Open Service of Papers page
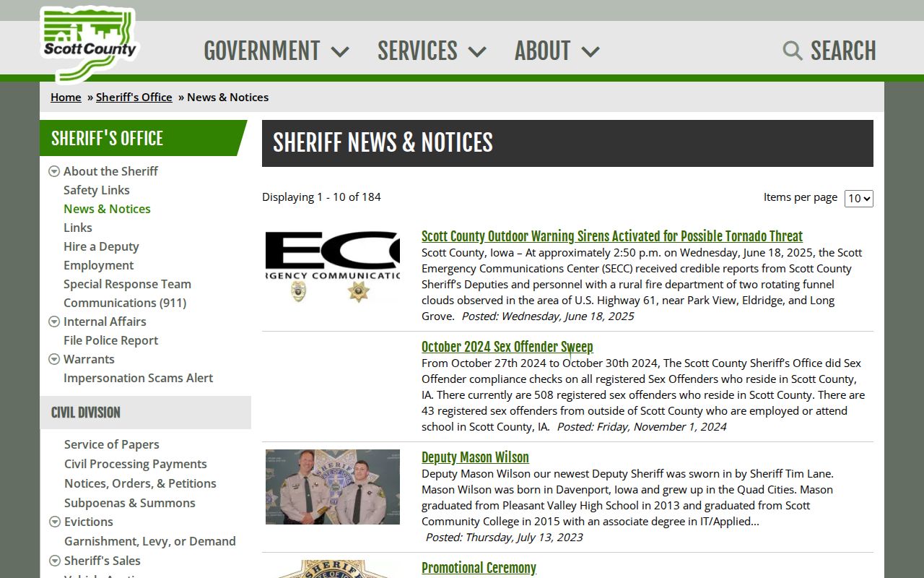 coord(112,444)
